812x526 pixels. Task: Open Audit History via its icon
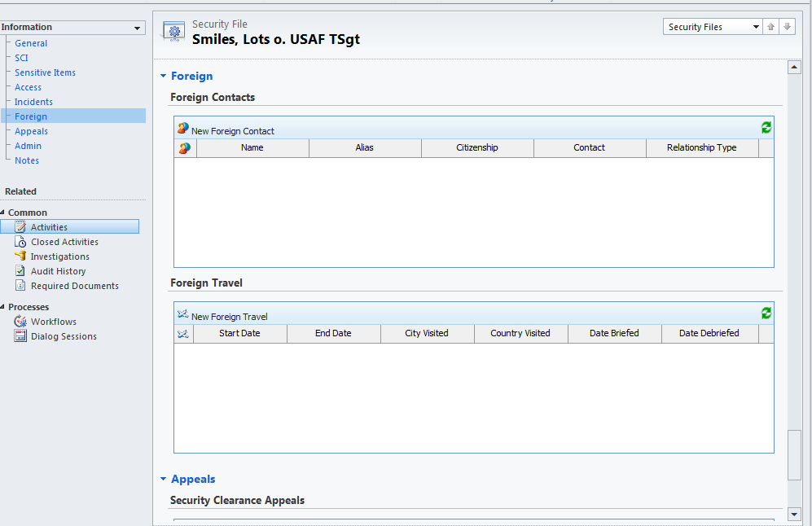coord(21,271)
